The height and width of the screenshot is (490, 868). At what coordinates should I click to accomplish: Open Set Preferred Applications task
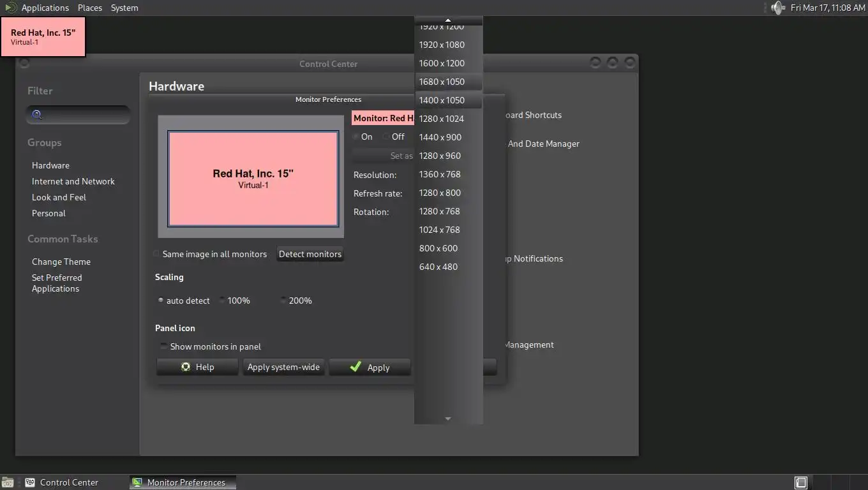(x=57, y=283)
